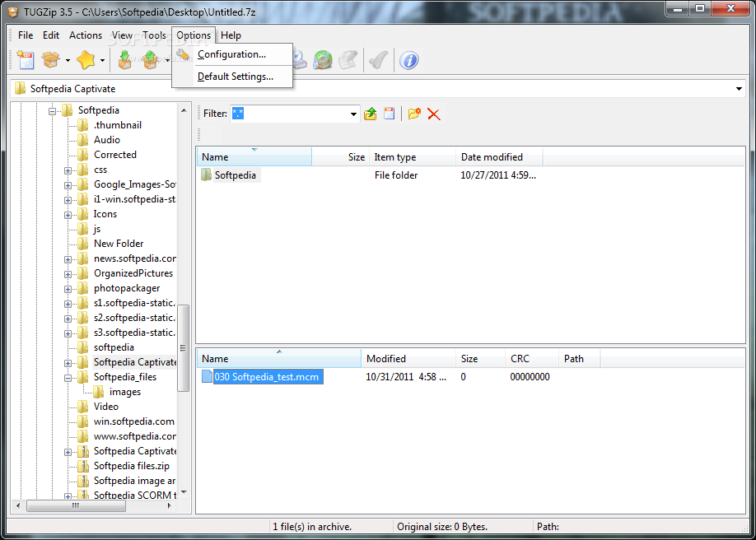Open the Edit menu
Screen dimensions: 756x540
click(x=51, y=35)
